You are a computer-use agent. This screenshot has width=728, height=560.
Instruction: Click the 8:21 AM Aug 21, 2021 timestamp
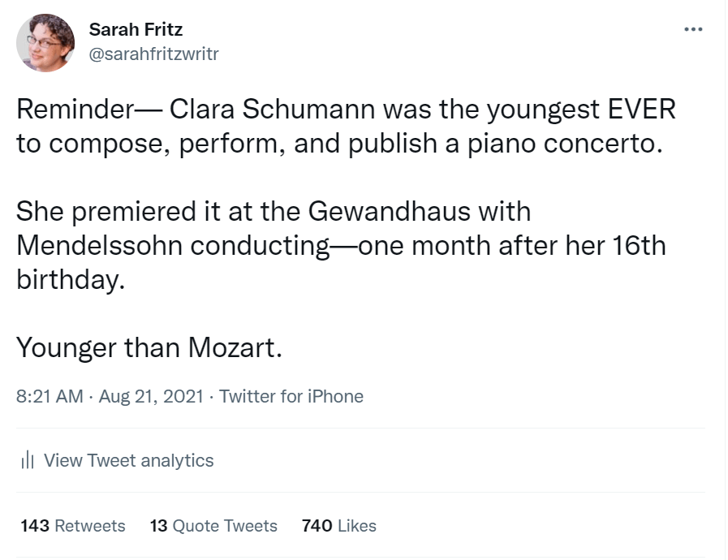pos(110,396)
